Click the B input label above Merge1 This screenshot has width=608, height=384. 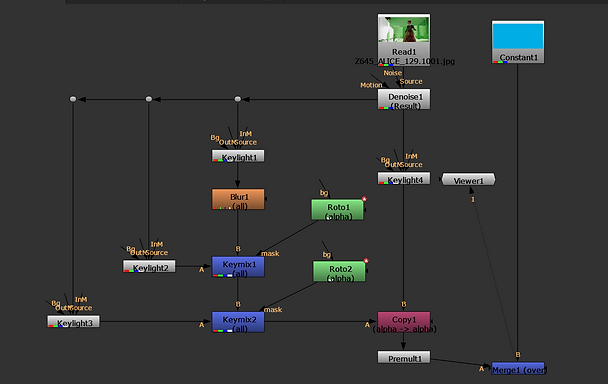(518, 355)
